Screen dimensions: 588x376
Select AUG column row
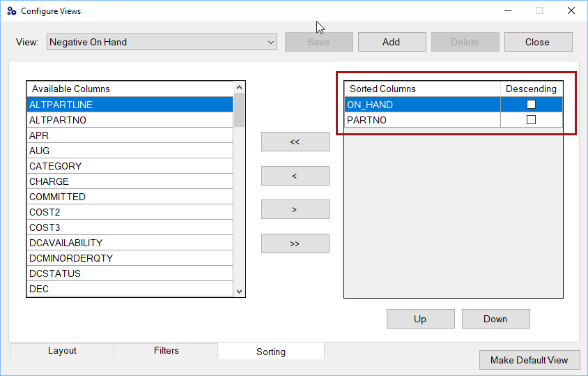(x=130, y=151)
